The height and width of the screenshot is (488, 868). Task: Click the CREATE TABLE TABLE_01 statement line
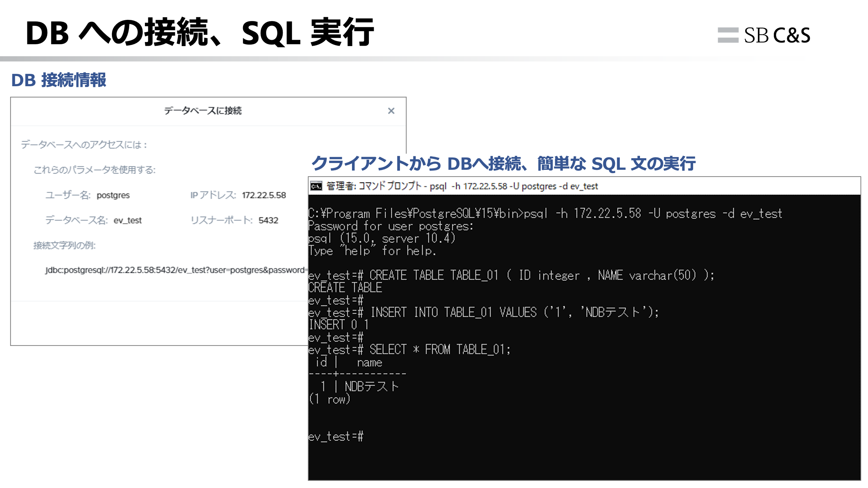tap(512, 275)
